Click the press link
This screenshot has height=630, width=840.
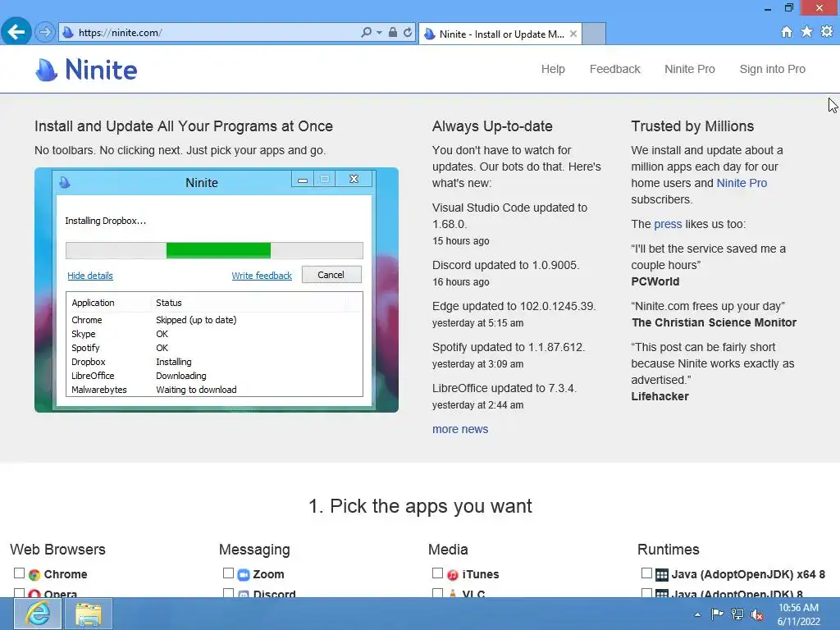tap(668, 224)
